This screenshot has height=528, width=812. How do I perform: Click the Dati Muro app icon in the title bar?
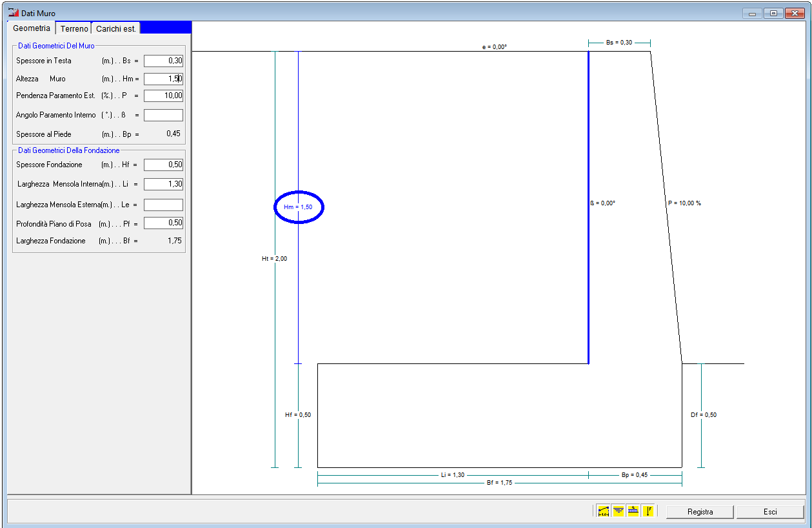coord(13,13)
